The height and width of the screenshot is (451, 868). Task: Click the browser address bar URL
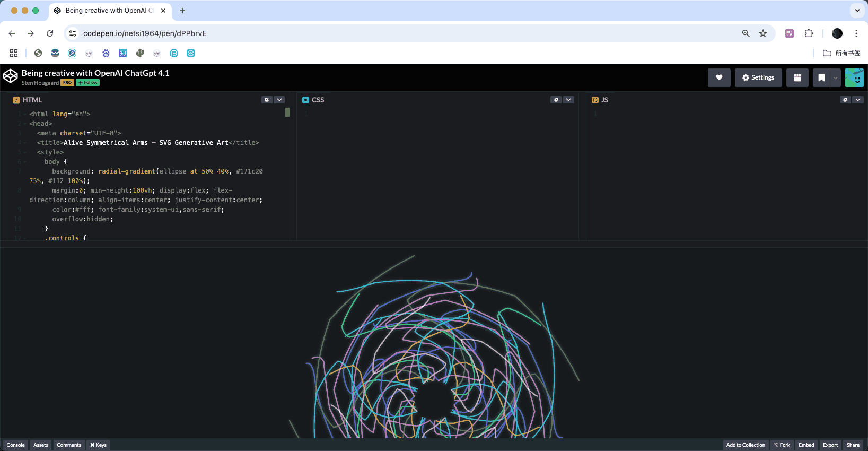(x=145, y=33)
